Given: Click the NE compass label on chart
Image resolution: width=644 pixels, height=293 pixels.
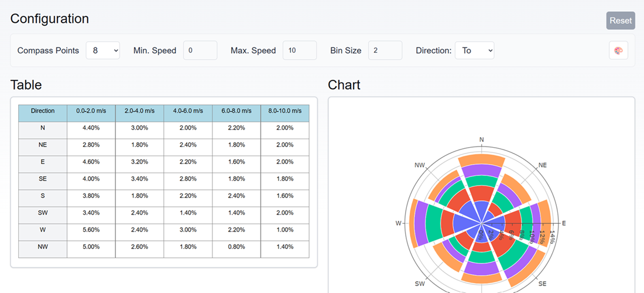Looking at the screenshot, I should point(542,165).
